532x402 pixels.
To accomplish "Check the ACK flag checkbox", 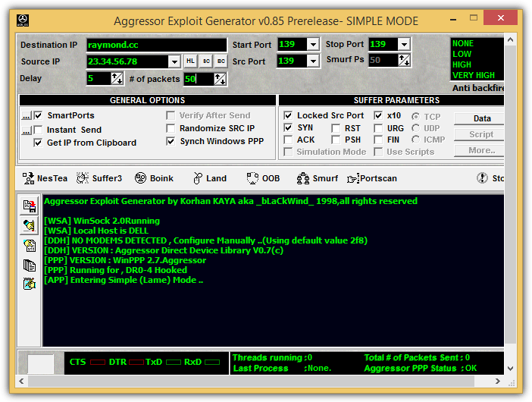I will (x=288, y=140).
